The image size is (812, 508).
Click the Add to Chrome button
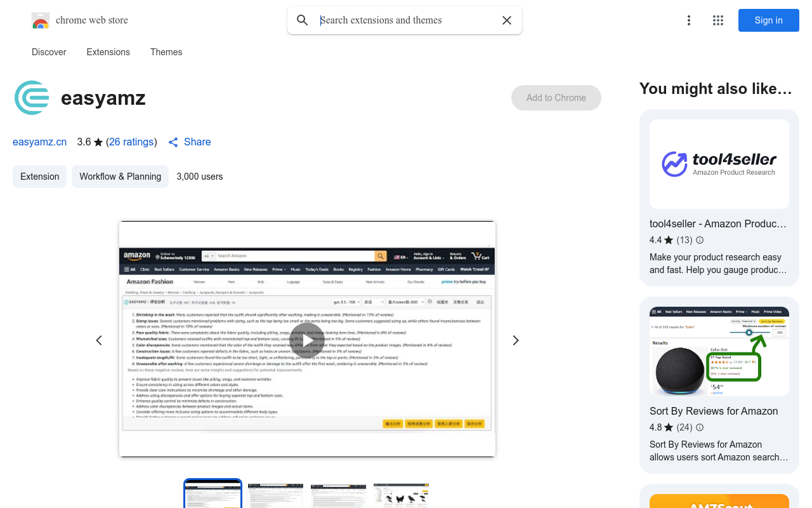point(556,98)
